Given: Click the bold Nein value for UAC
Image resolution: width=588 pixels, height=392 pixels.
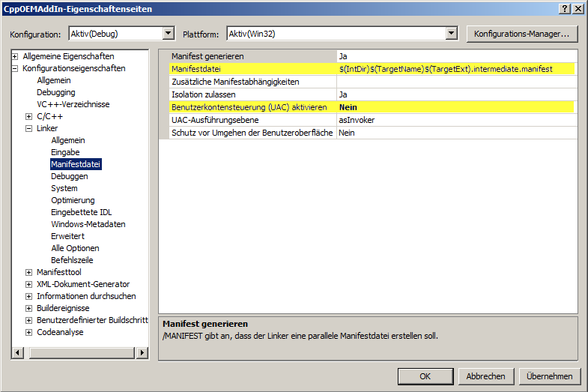Looking at the screenshot, I should click(x=348, y=107).
